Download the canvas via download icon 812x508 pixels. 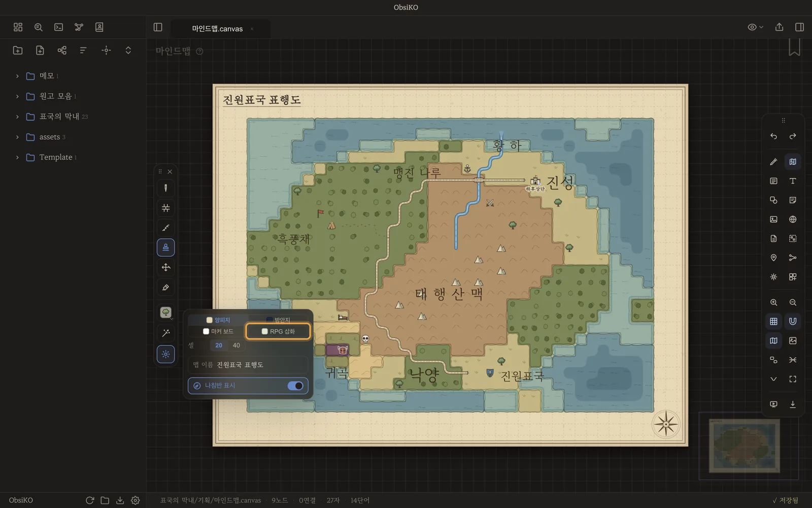click(793, 404)
